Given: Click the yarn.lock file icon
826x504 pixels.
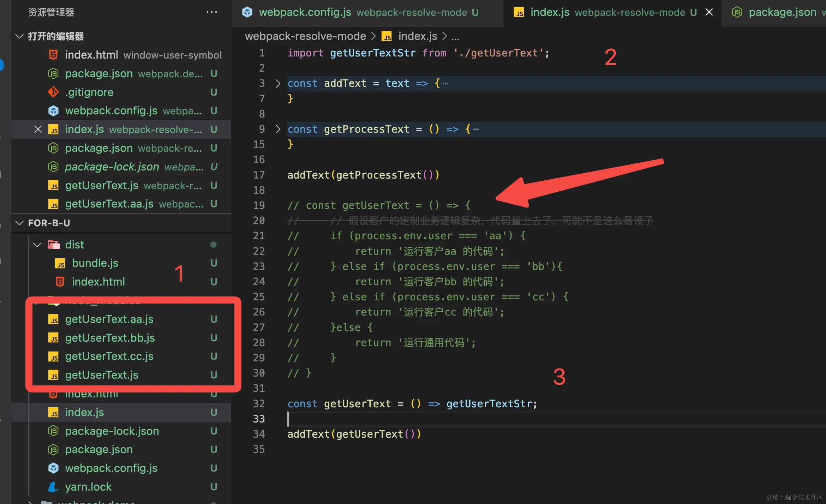Looking at the screenshot, I should tap(53, 487).
